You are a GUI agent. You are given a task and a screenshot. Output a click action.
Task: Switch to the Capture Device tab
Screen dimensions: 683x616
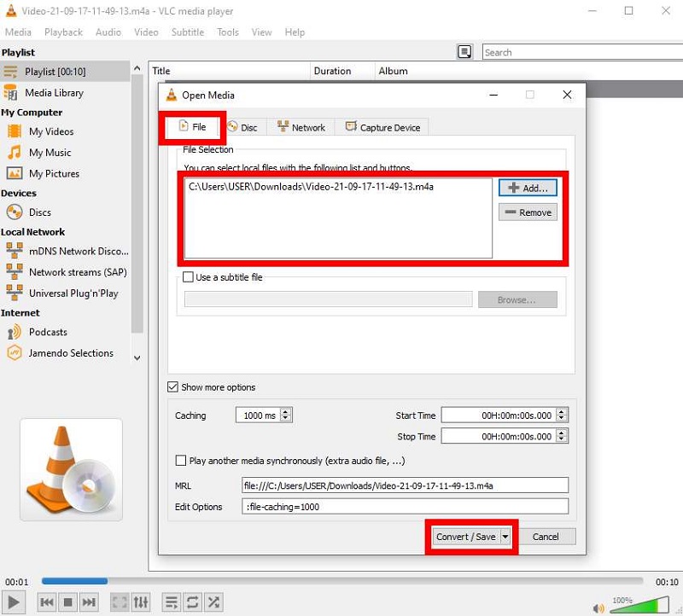coord(382,128)
